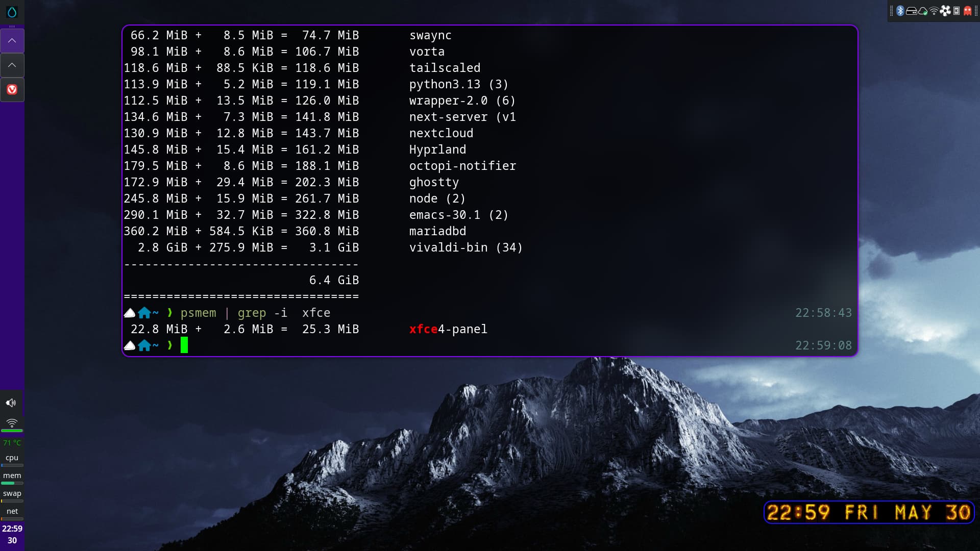Click the 'tailscaled' process name
Screen dimensions: 980x551
(x=445, y=68)
